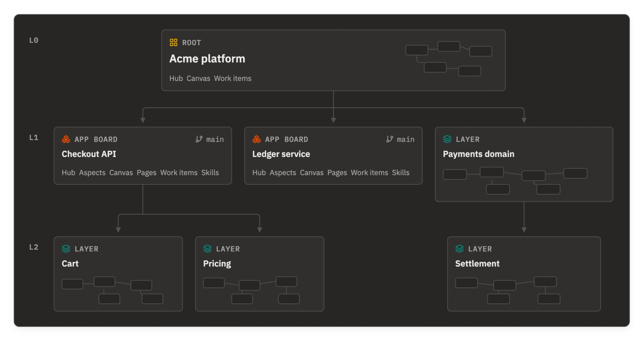Select the Acme platform title
This screenshot has width=644, height=341.
pyautogui.click(x=207, y=59)
